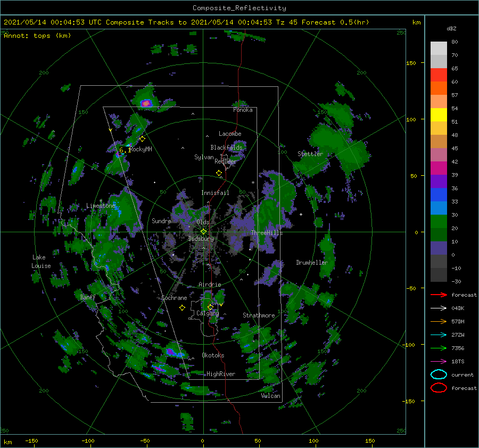
Task: Click the yellow diamond marker near RedDeer
Action: tap(219, 173)
